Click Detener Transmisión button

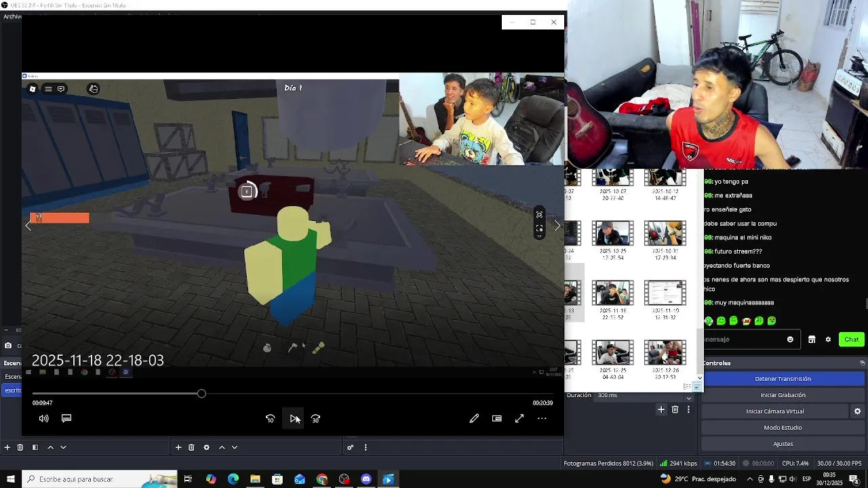tap(783, 379)
